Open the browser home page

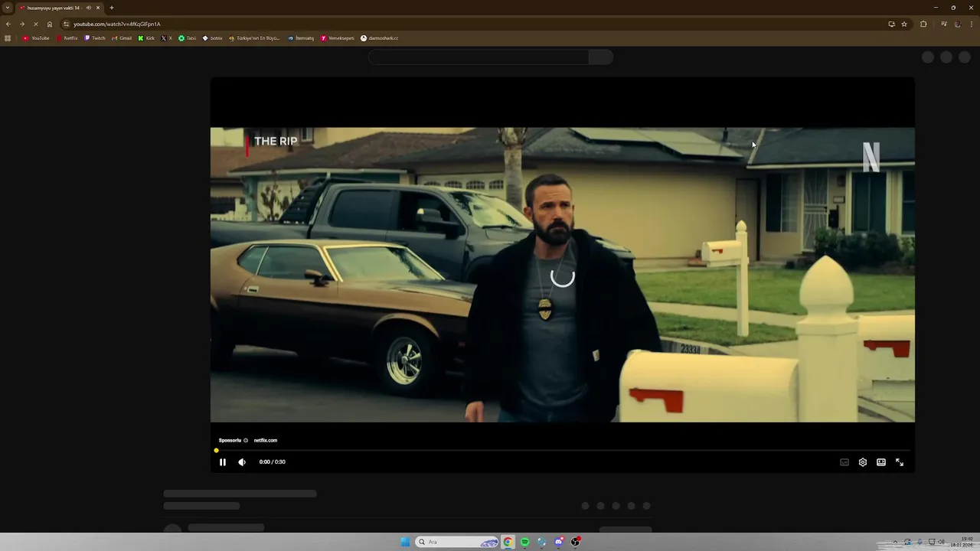(50, 24)
